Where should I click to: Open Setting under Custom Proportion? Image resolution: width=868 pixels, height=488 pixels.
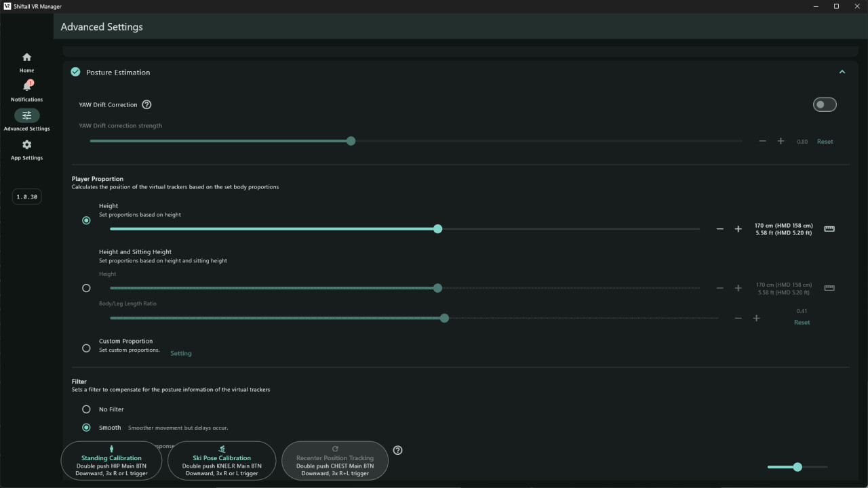pos(180,353)
